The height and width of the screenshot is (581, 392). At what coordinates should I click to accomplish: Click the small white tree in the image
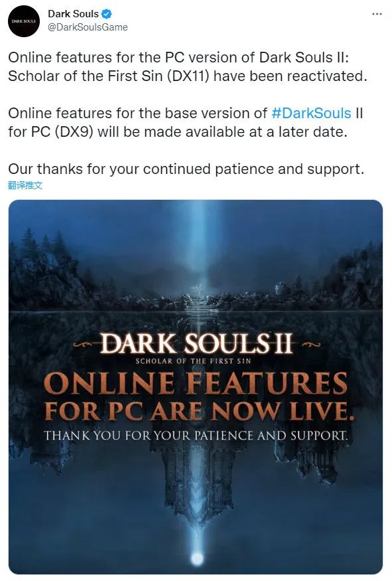coord(198,289)
